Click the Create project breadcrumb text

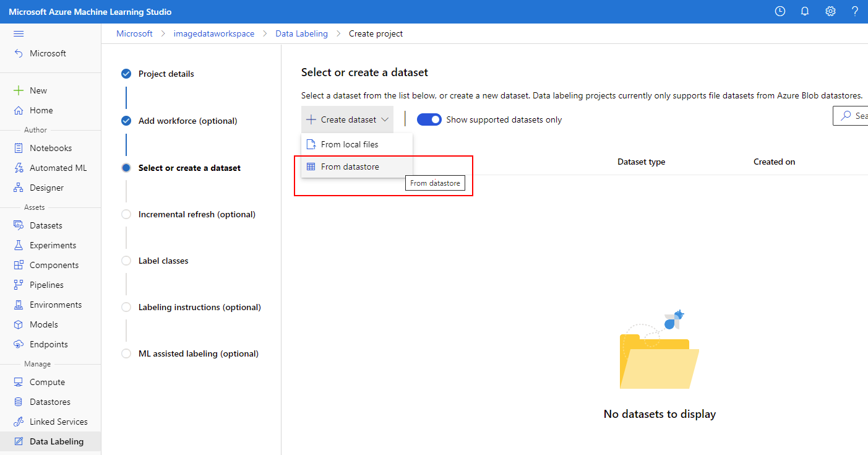(376, 33)
